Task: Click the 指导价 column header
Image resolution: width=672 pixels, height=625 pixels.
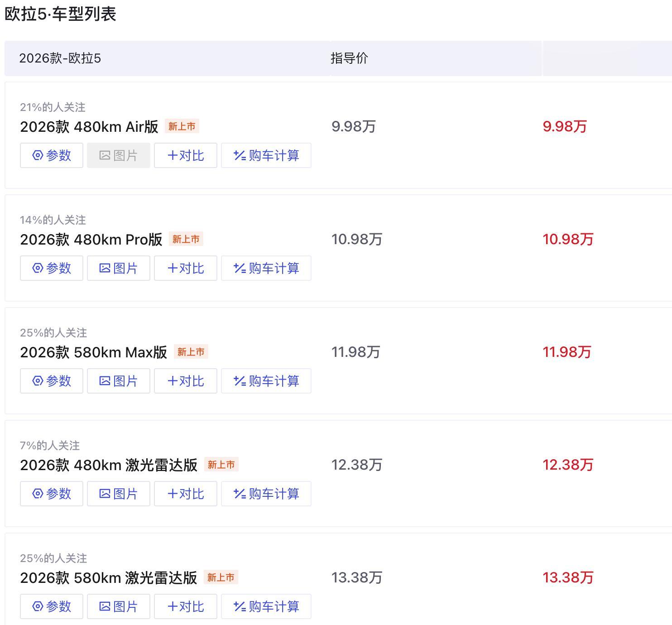Action: click(x=349, y=58)
